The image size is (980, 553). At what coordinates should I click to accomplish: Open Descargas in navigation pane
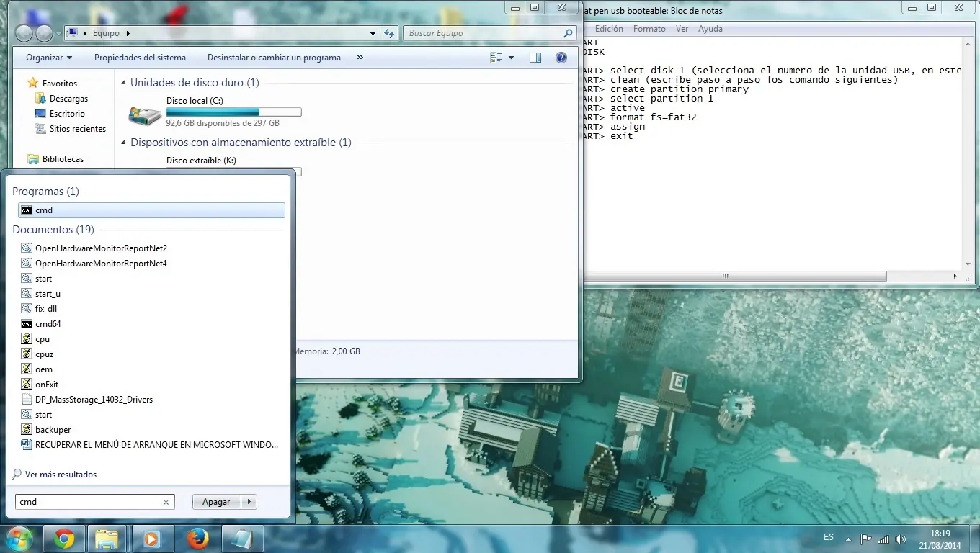(x=68, y=99)
